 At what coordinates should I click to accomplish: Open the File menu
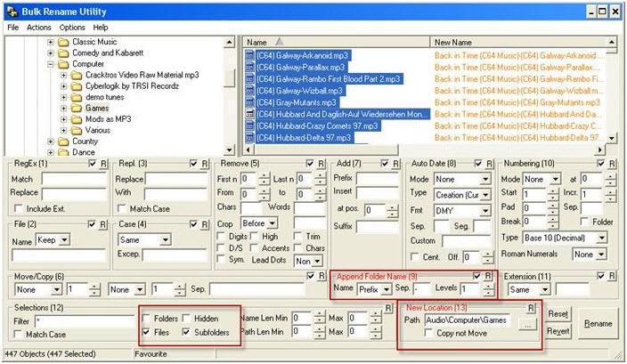(x=12, y=28)
